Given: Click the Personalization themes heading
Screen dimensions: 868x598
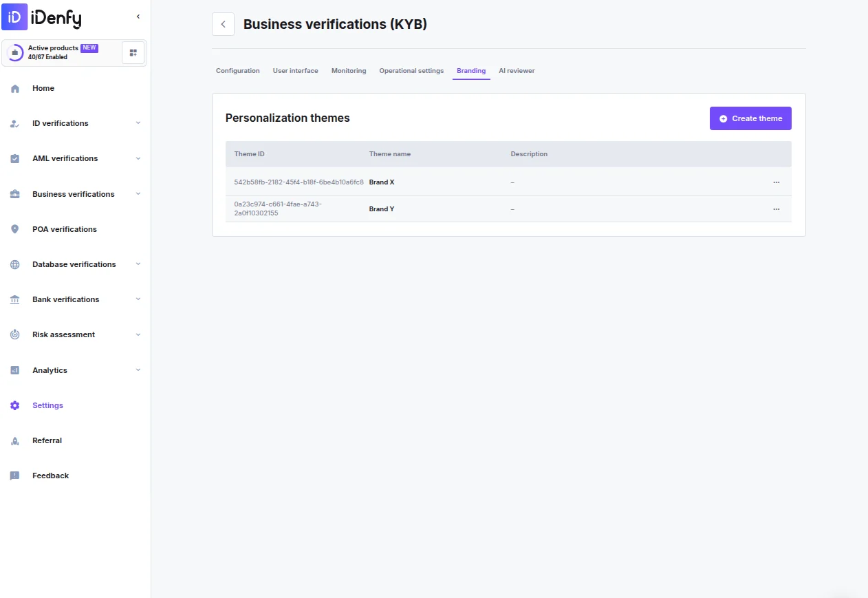Looking at the screenshot, I should pos(287,118).
